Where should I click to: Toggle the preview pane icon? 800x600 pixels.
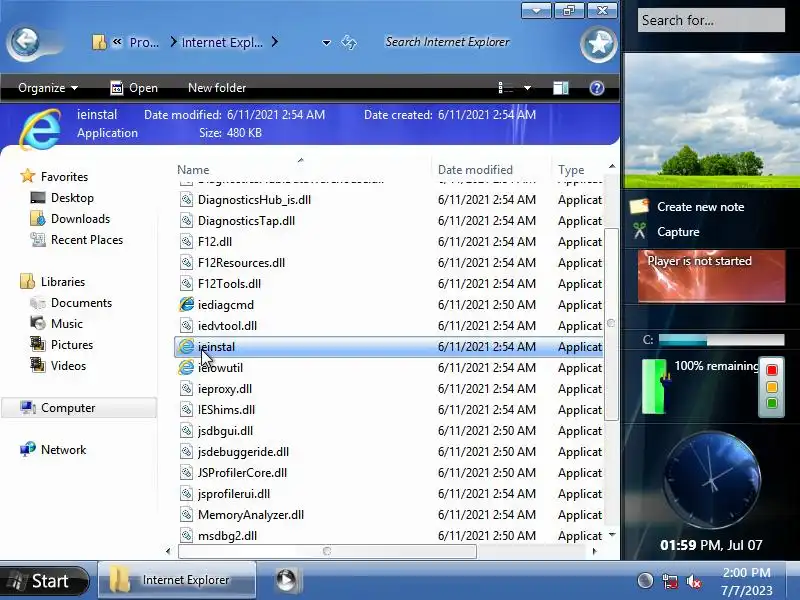[561, 88]
